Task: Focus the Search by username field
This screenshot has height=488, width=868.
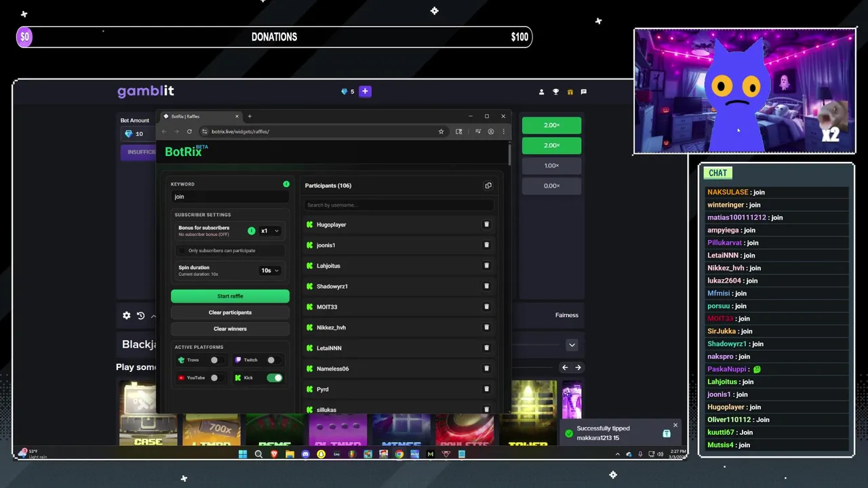Action: 399,205
